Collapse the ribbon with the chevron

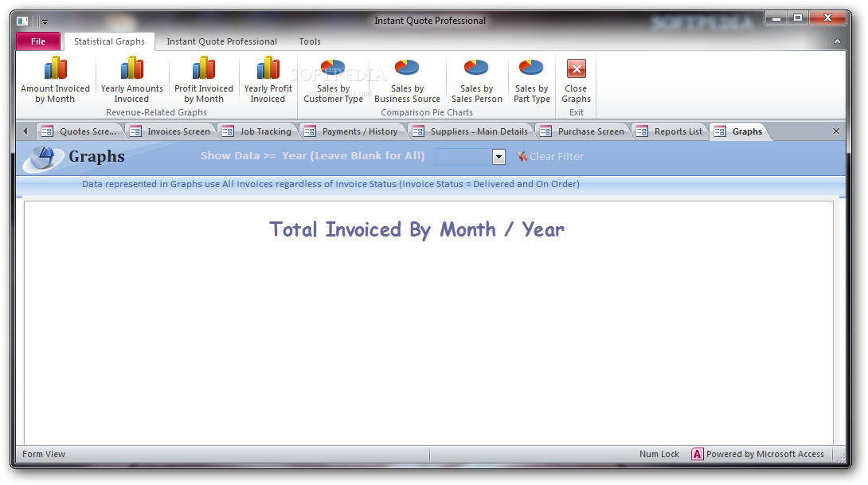point(837,41)
